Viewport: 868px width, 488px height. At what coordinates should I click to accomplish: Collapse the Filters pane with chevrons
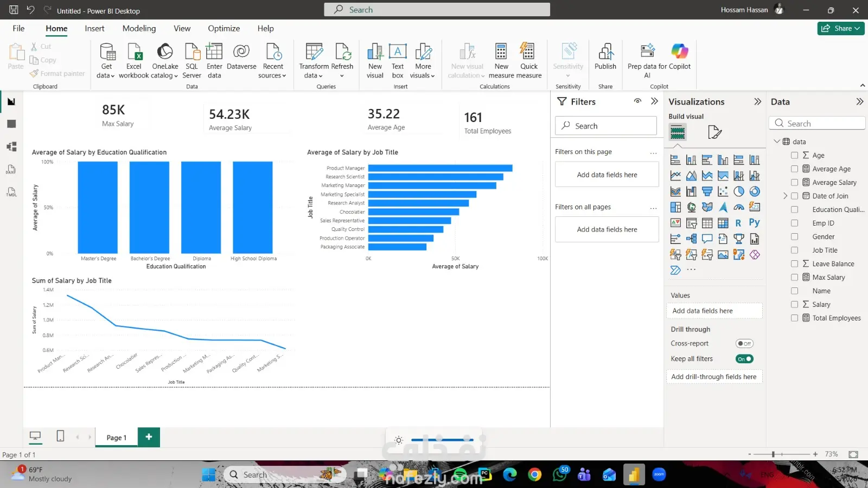click(x=654, y=101)
